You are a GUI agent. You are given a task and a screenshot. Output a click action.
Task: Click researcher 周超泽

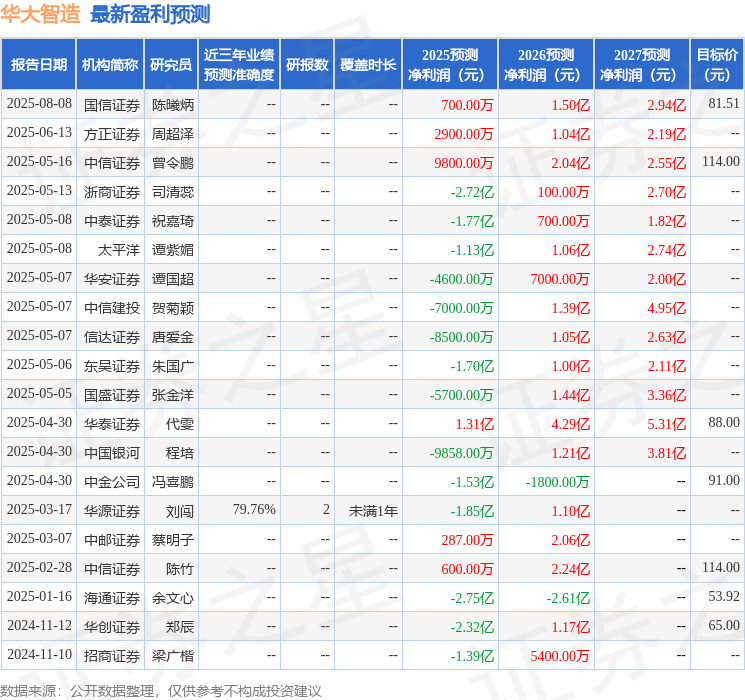tap(172, 134)
